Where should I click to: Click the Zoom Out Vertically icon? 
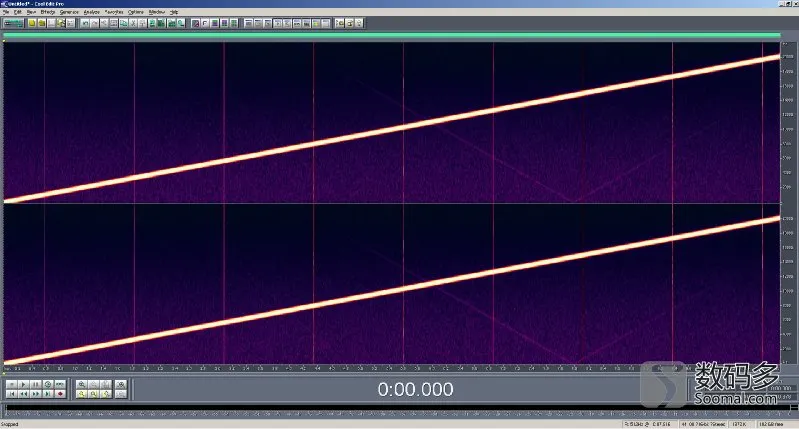tap(121, 394)
